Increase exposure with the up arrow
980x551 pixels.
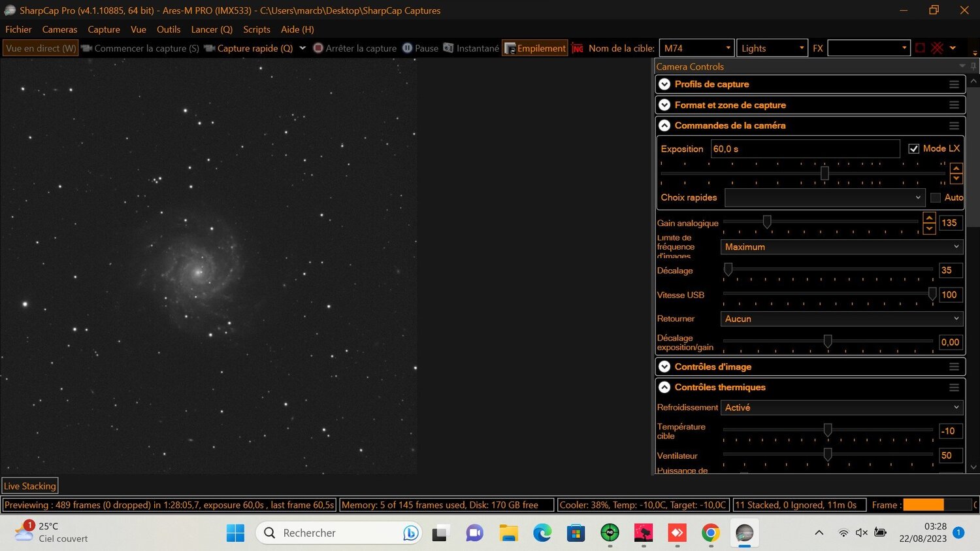point(956,168)
